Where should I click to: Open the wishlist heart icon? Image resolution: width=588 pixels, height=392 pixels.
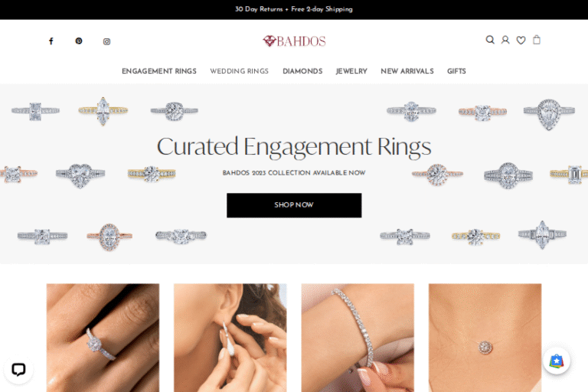(521, 40)
